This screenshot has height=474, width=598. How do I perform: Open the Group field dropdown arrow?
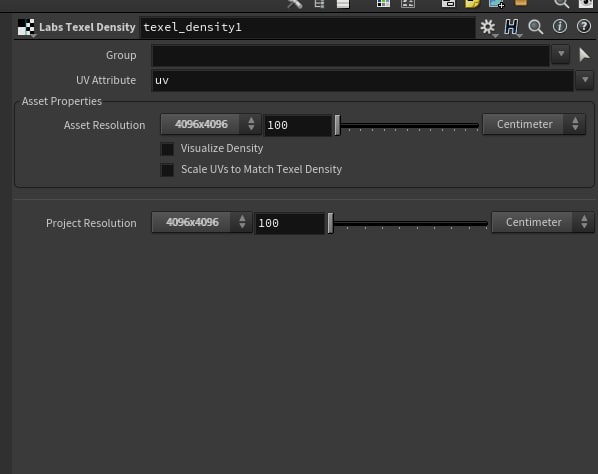[x=561, y=55]
